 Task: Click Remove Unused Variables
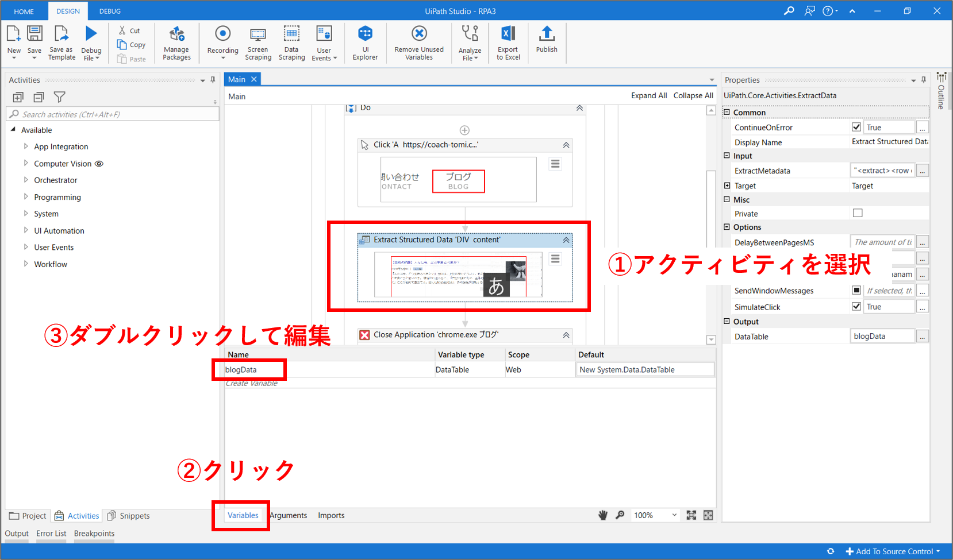[x=419, y=34]
